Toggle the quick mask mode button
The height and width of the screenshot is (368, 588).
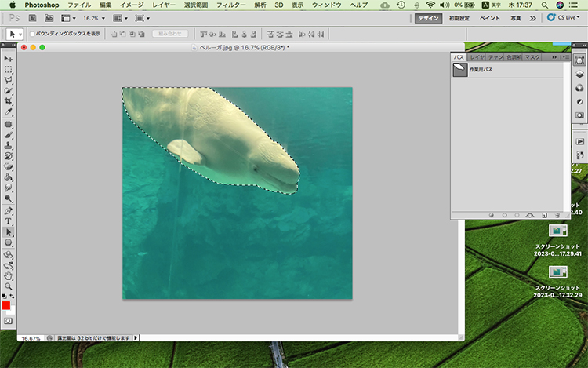tap(8, 321)
